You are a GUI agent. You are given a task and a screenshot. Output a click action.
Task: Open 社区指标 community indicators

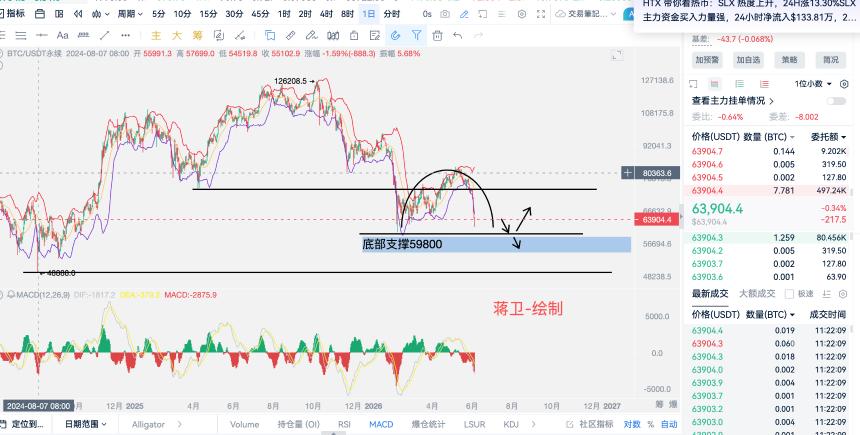(x=590, y=424)
